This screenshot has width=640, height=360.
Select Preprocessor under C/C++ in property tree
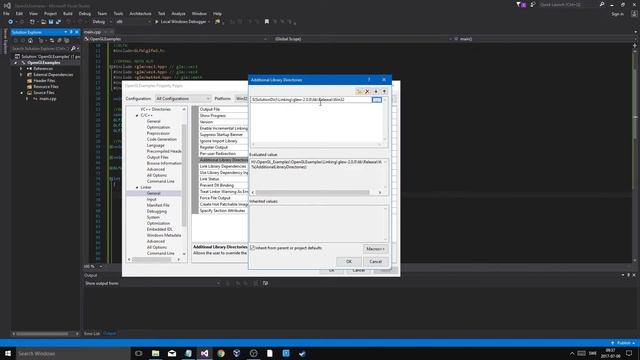158,133
